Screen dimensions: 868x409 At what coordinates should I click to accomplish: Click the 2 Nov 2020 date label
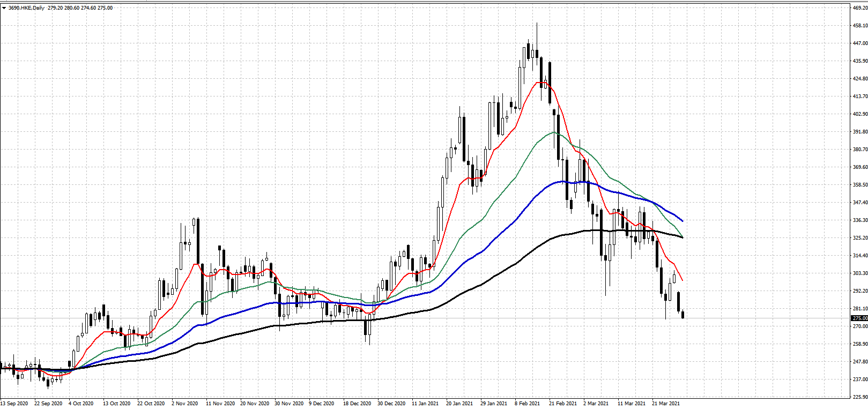(184, 404)
